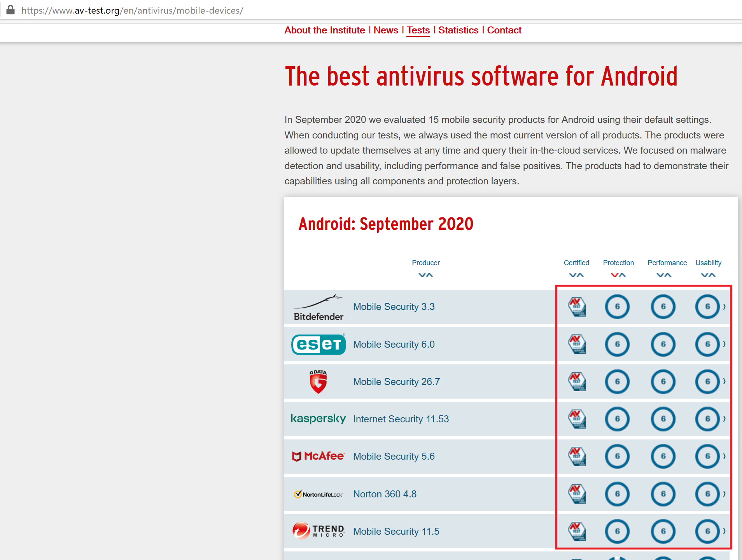Click the sort arrows under Protection
The width and height of the screenshot is (742, 560).
618,275
